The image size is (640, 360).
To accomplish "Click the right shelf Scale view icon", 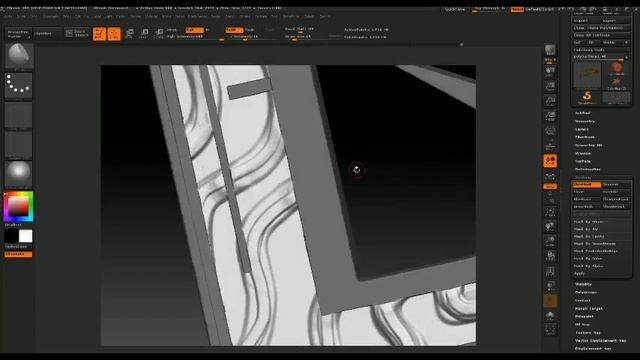I will point(550,241).
